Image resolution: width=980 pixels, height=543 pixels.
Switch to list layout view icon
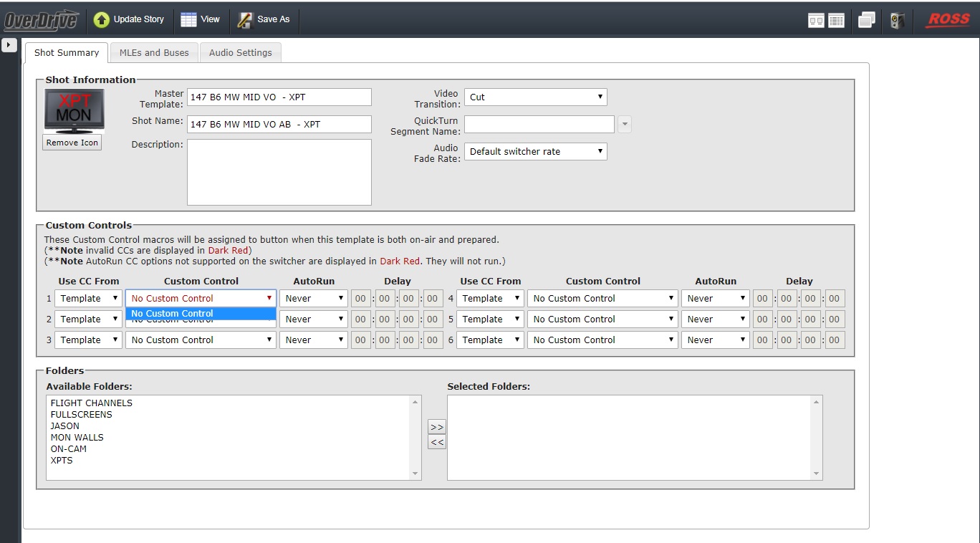tap(836, 21)
